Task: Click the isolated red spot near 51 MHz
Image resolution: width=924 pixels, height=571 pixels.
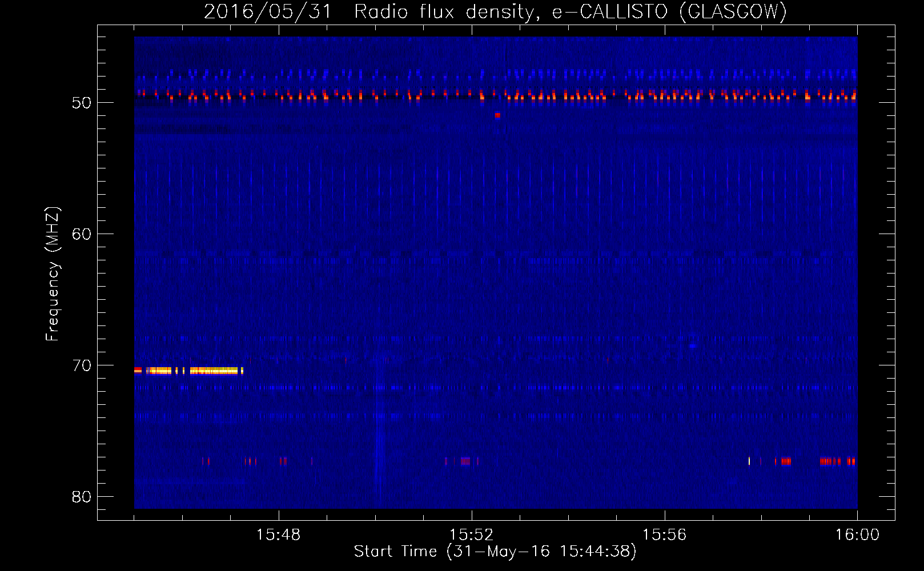Action: pyautogui.click(x=497, y=115)
